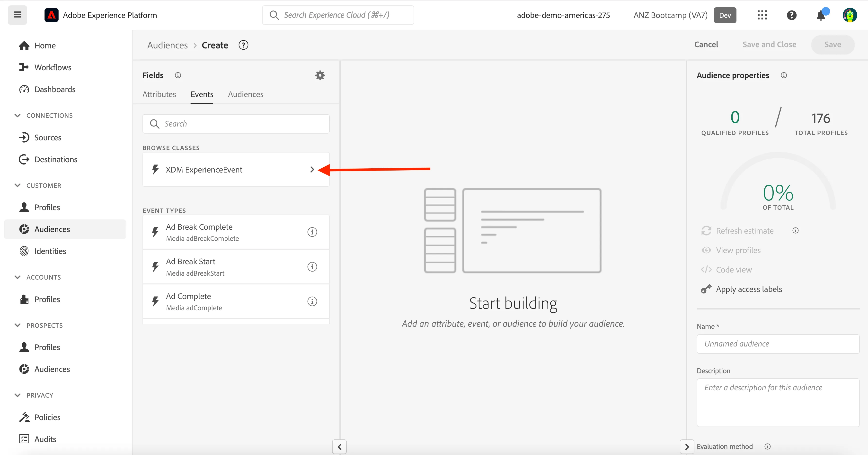The height and width of the screenshot is (455, 868).
Task: Switch to the Audiences tab in Fields
Action: tap(246, 94)
